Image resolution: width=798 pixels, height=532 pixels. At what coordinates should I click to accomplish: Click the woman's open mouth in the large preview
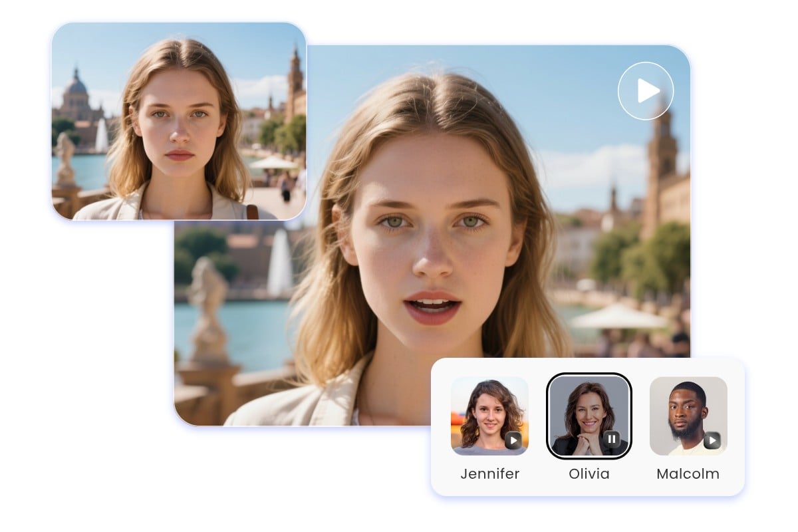pyautogui.click(x=432, y=307)
